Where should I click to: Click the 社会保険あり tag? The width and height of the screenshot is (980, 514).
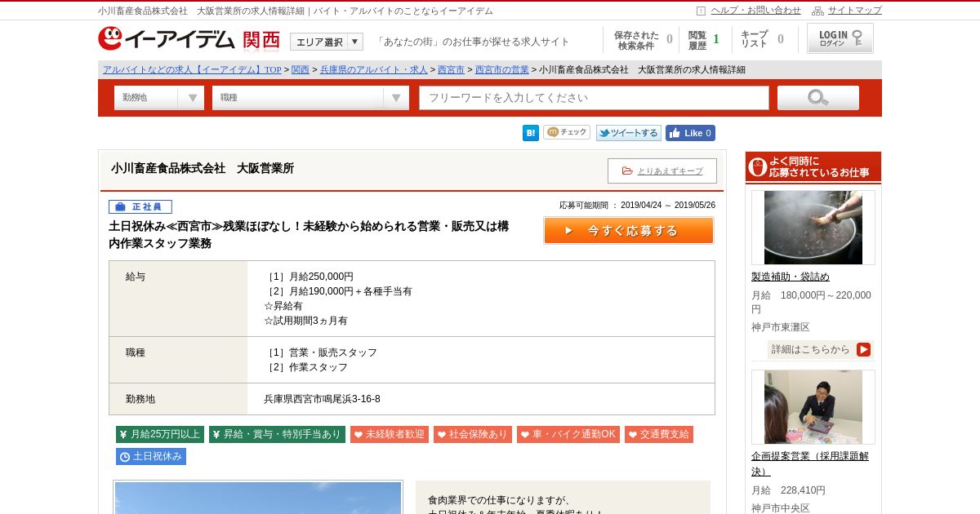tap(473, 434)
